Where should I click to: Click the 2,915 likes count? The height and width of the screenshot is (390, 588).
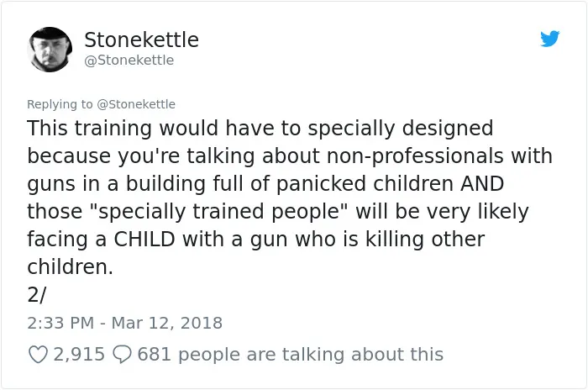pos(79,355)
